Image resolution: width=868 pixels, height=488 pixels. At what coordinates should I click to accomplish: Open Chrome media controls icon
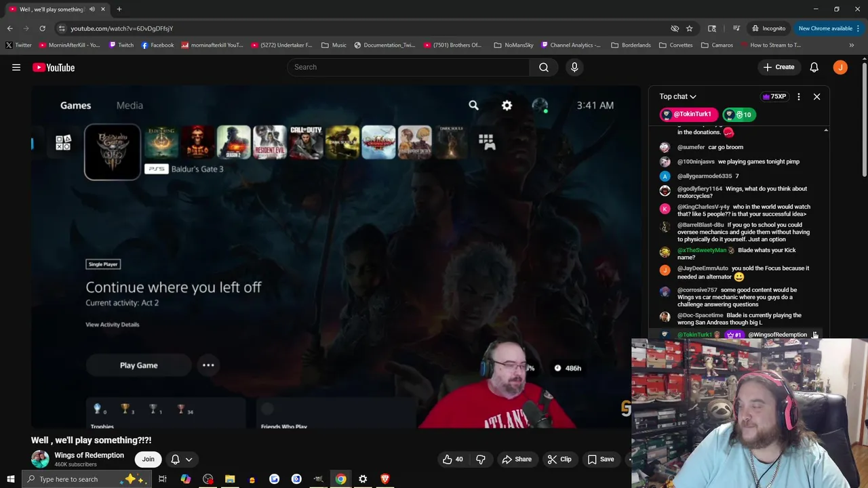[736, 28]
